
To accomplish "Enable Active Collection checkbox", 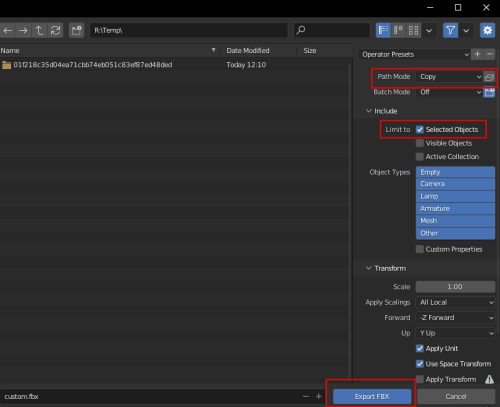I will click(x=420, y=157).
